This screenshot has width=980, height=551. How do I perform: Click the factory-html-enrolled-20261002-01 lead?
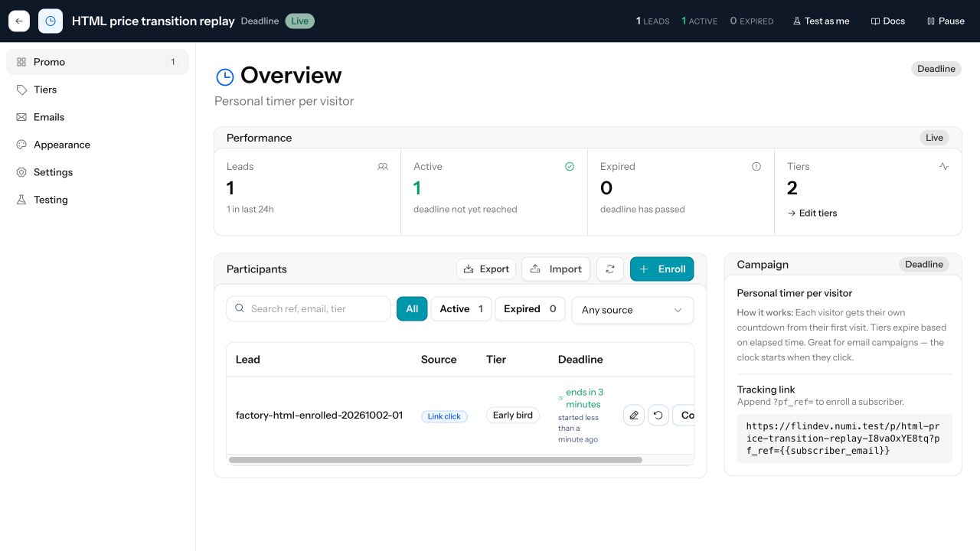pyautogui.click(x=319, y=416)
